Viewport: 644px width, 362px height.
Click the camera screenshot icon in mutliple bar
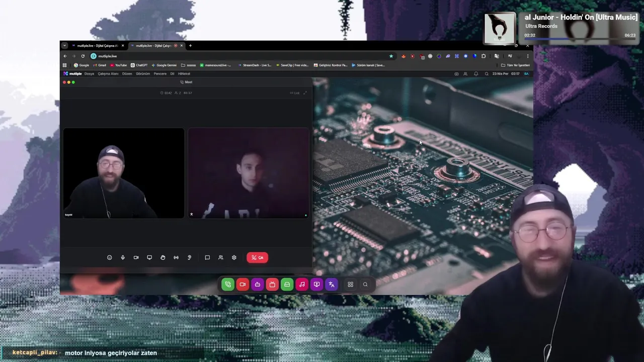[x=456, y=74]
